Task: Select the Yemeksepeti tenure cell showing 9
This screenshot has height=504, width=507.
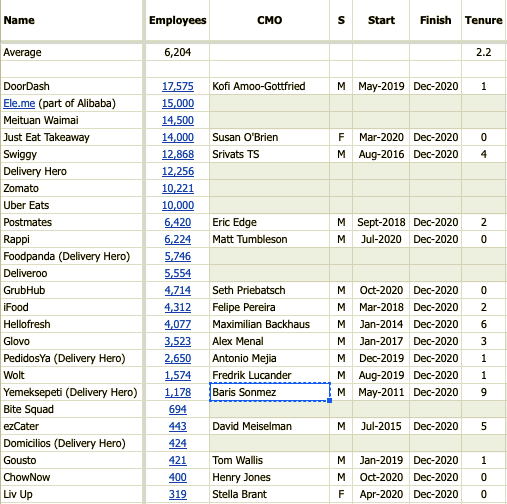Action: (x=483, y=392)
